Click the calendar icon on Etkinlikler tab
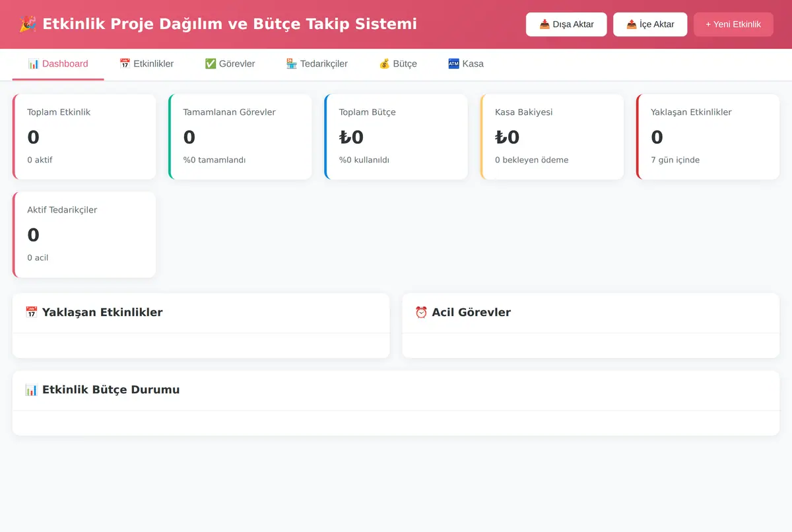Viewport: 792px width, 532px height. 125,64
